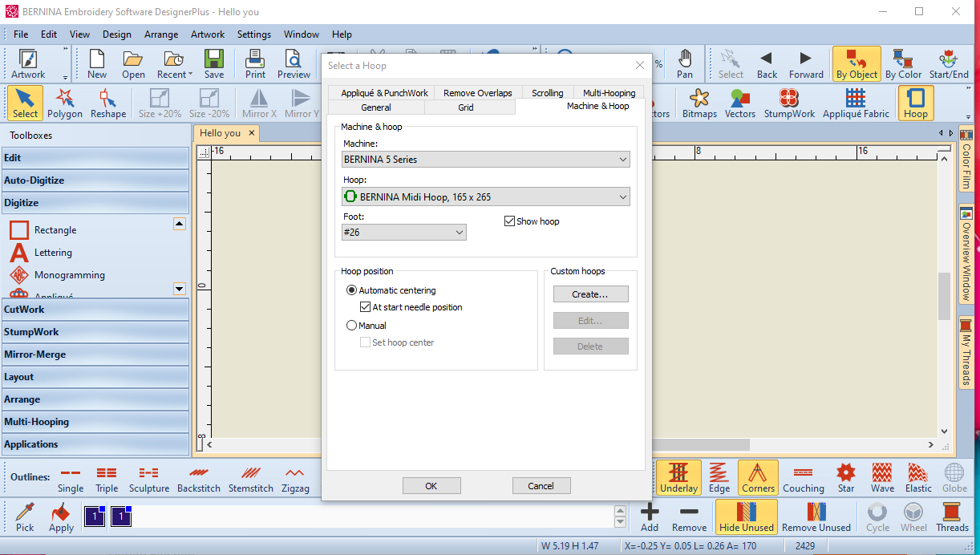This screenshot has height=555, width=980.
Task: Open Print Preview
Action: click(294, 64)
